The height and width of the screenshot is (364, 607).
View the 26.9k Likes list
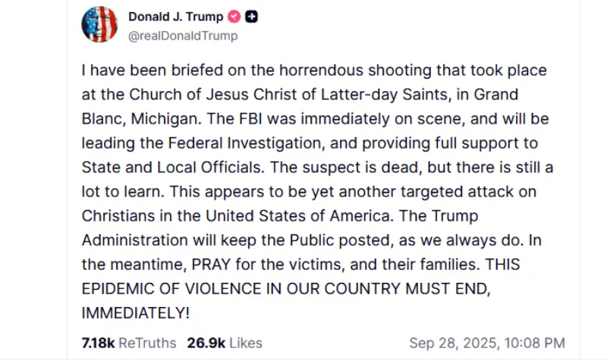[x=225, y=343]
